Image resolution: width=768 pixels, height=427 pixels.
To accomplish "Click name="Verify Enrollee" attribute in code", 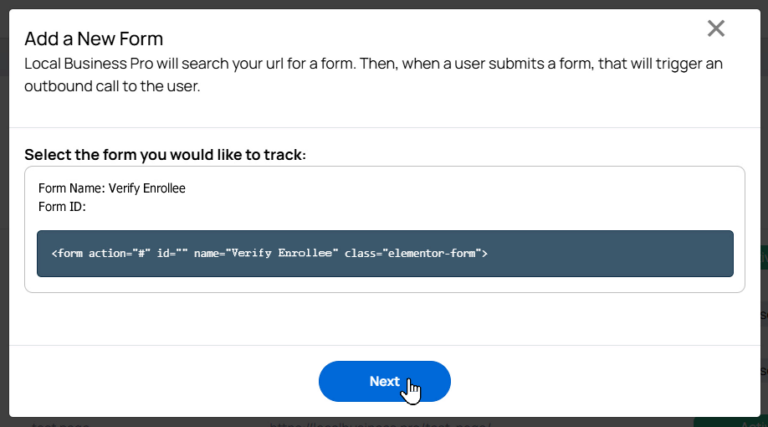I will pyautogui.click(x=266, y=253).
